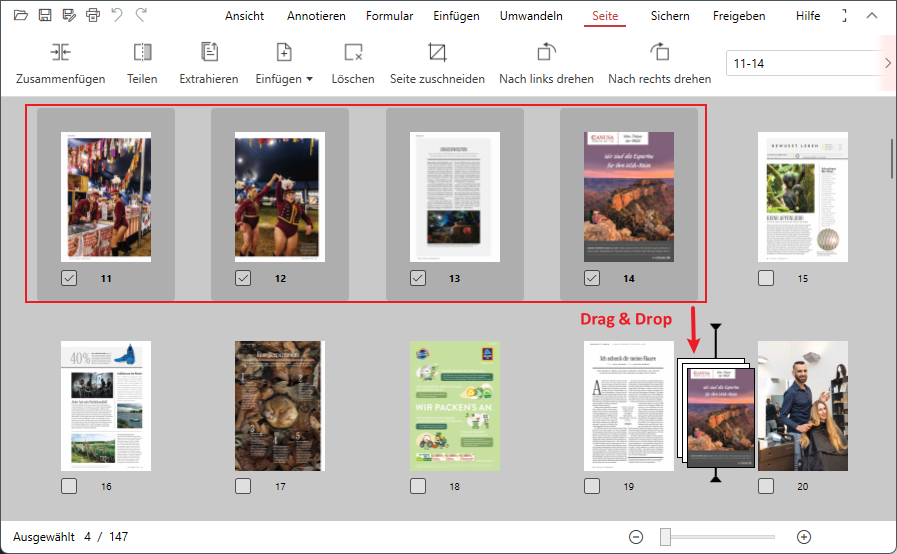897x554 pixels.
Task: Open the Einfügen dropdown menu
Action: tap(284, 64)
